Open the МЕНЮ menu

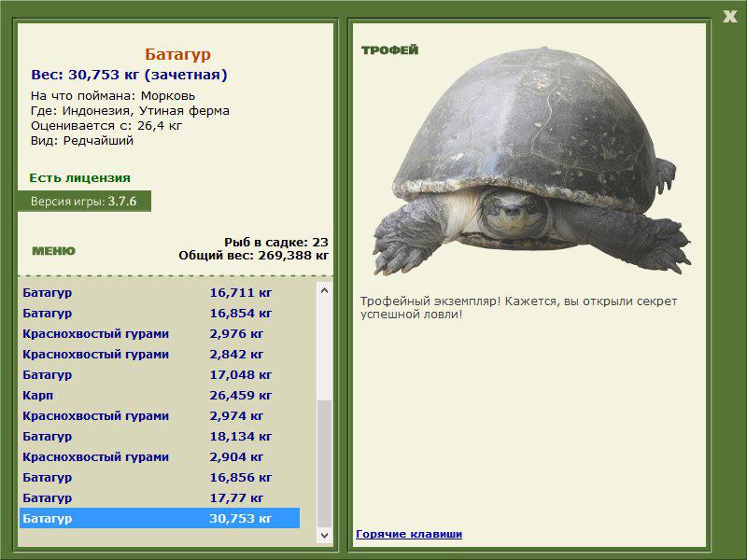coord(53,251)
